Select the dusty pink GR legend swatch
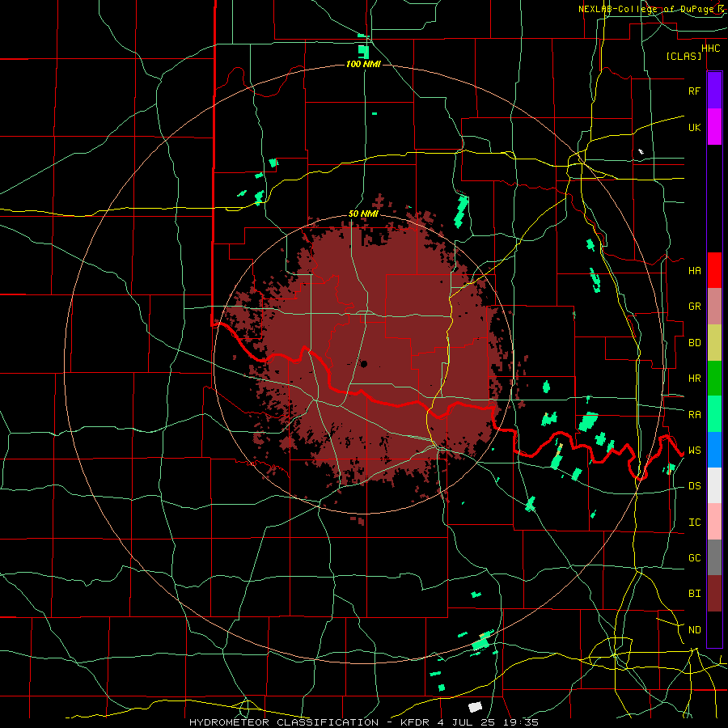Viewport: 728px width, 728px height. (714, 307)
